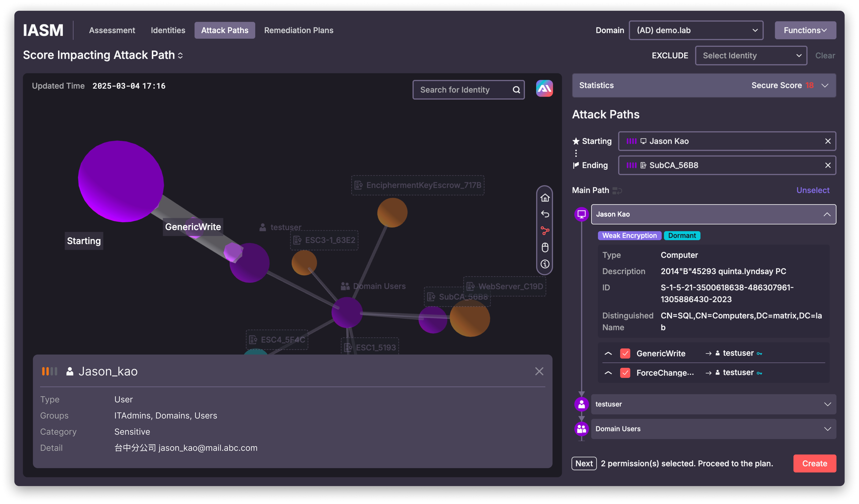Uncheck the ForceChange permission checkbox
Image resolution: width=859 pixels, height=504 pixels.
625,372
